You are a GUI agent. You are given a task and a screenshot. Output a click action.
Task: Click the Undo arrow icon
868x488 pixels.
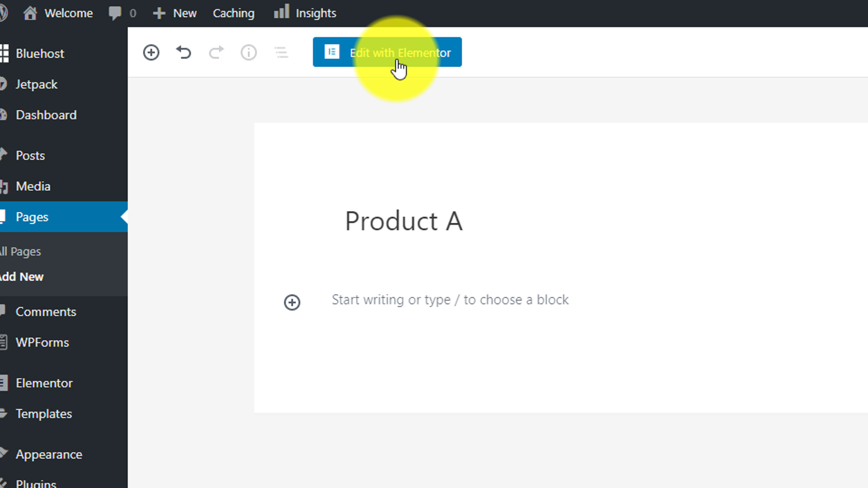point(184,52)
